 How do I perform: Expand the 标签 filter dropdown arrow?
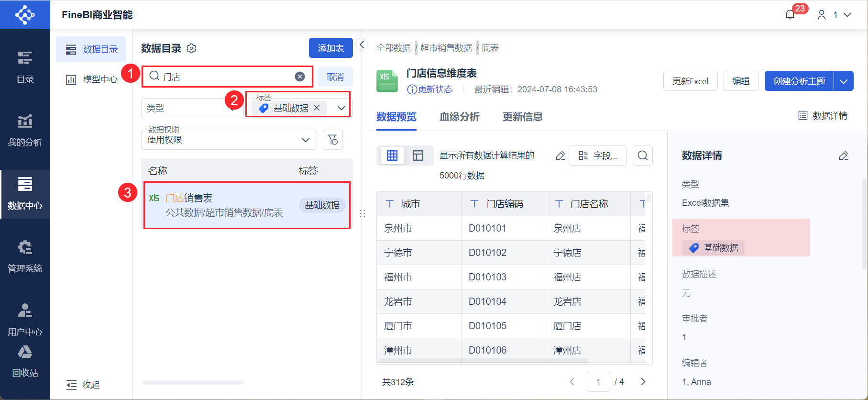(x=341, y=108)
